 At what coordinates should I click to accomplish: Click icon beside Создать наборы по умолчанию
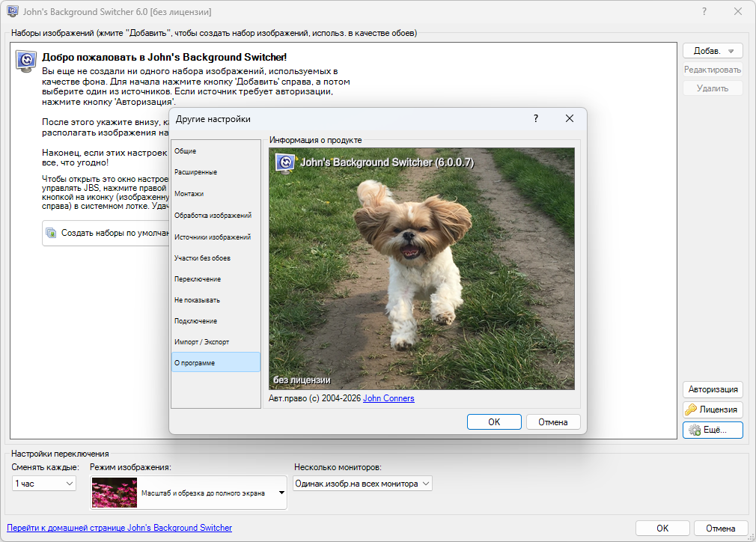pos(51,233)
